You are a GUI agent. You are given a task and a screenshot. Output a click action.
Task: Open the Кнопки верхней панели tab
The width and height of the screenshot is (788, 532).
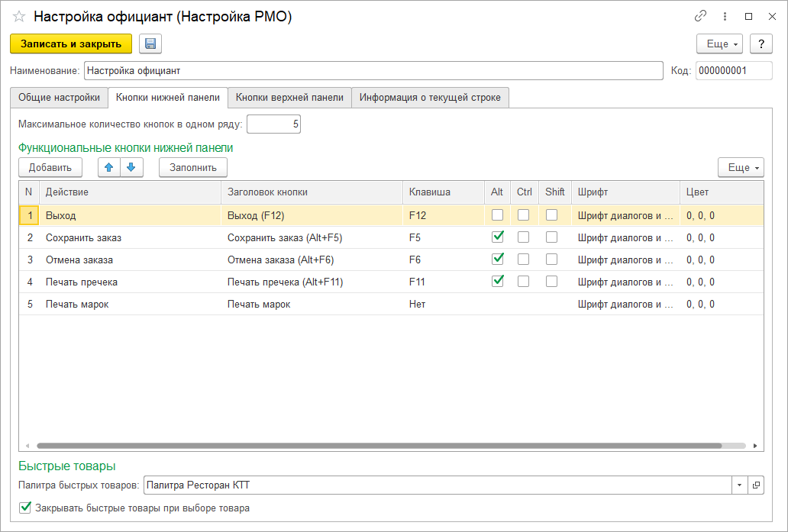click(x=289, y=98)
